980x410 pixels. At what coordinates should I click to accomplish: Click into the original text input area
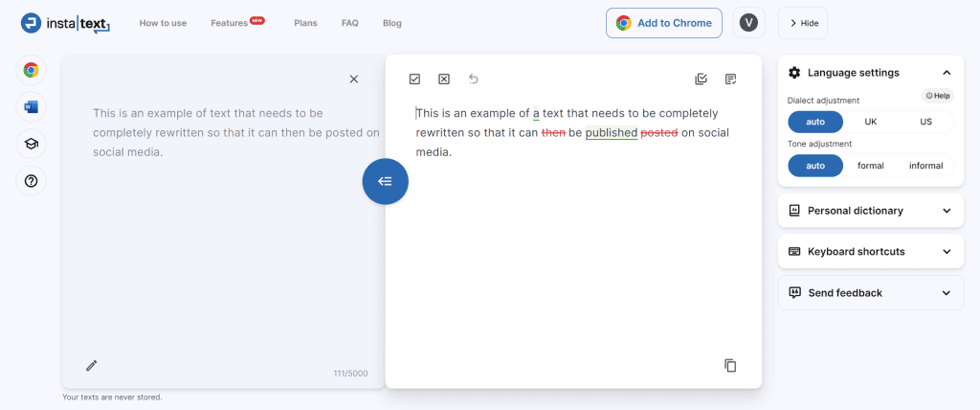click(236, 133)
